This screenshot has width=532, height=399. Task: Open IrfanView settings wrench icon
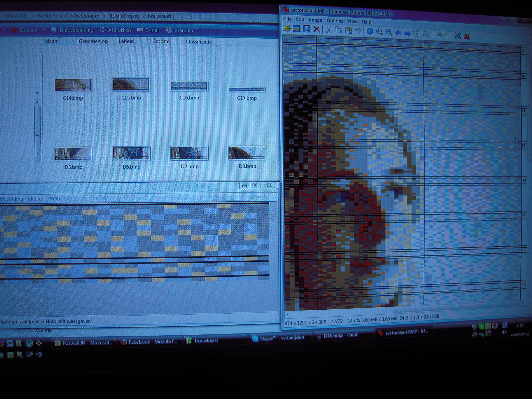[457, 36]
